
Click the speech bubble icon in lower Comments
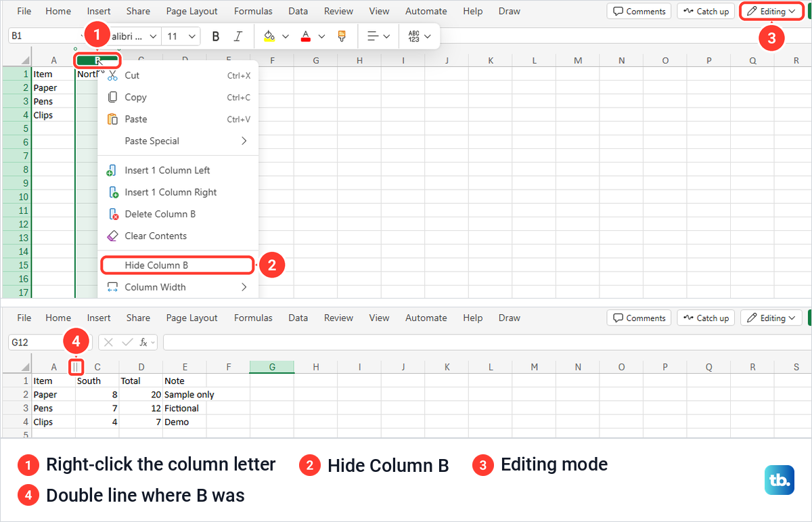pos(618,318)
